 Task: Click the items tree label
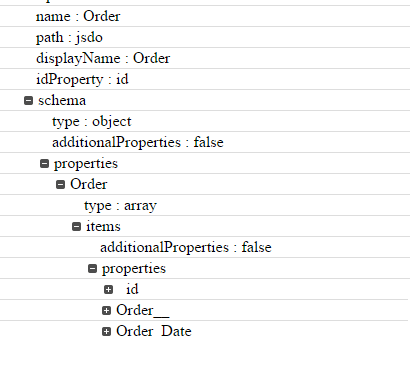(x=103, y=226)
